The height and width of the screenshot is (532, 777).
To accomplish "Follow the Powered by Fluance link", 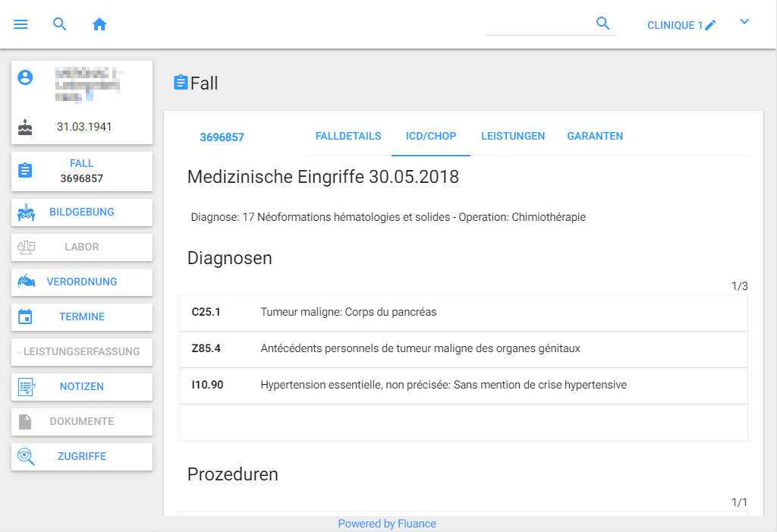I will click(x=387, y=524).
